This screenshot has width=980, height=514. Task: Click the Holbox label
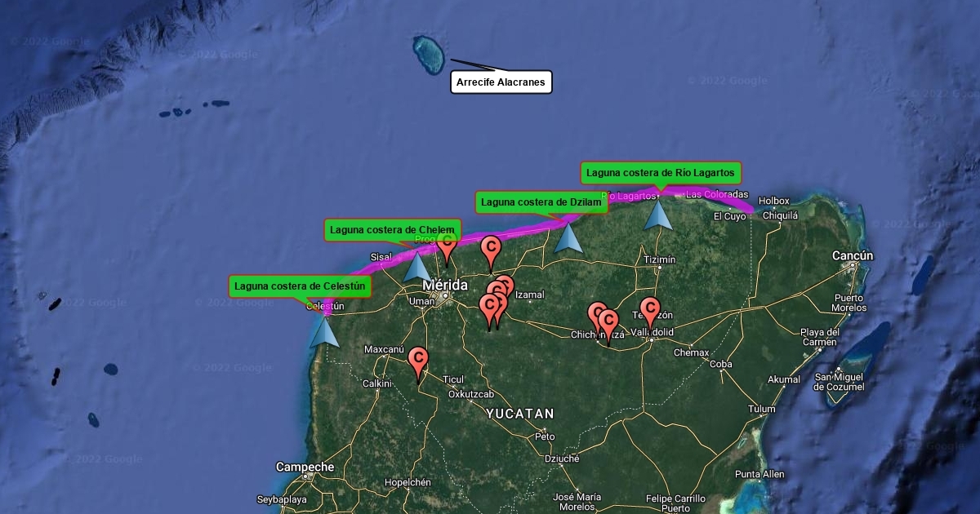(774, 202)
